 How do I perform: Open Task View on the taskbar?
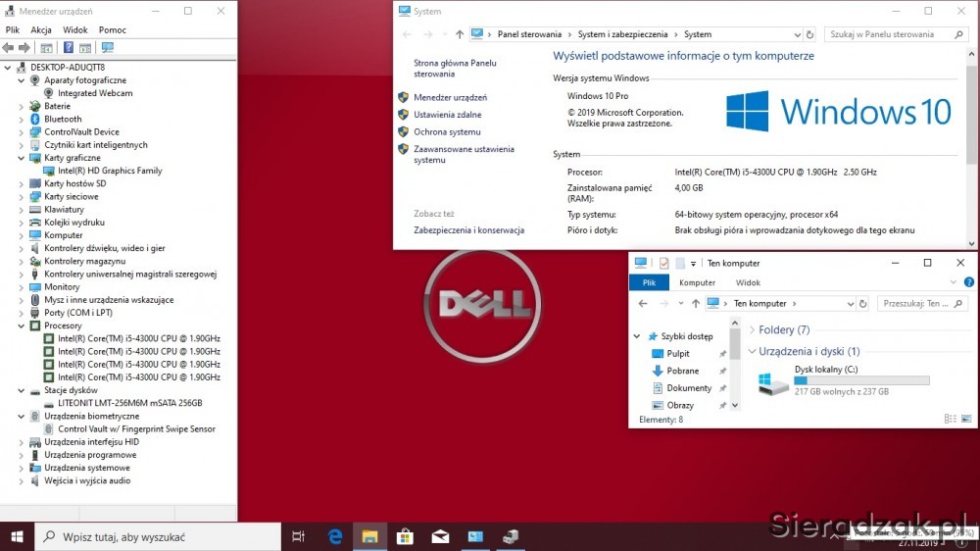(298, 536)
